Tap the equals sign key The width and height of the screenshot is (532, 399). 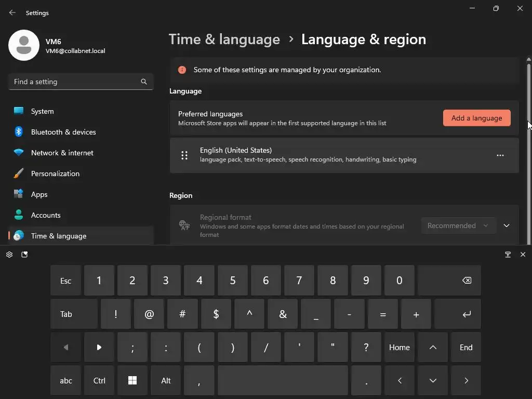click(x=383, y=314)
